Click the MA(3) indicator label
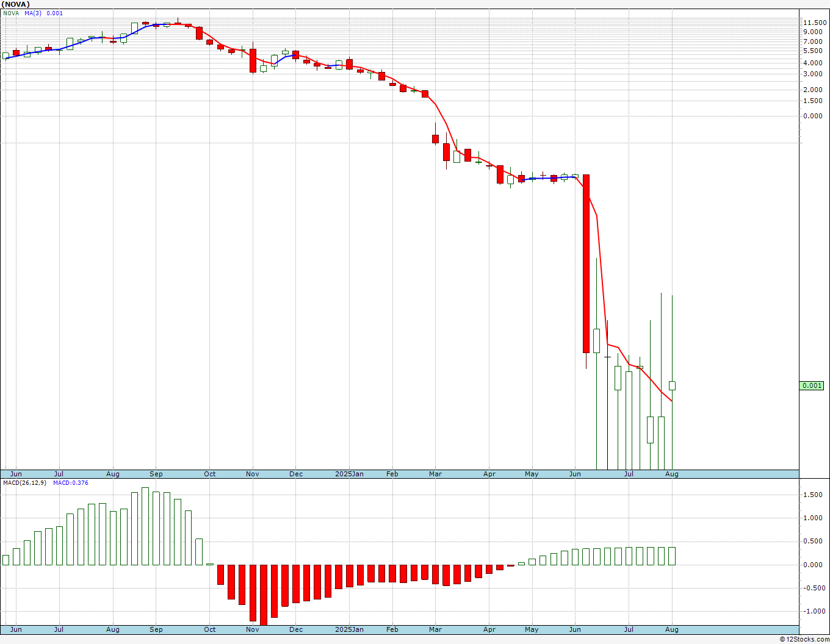Image resolution: width=830 pixels, height=644 pixels. click(x=33, y=13)
